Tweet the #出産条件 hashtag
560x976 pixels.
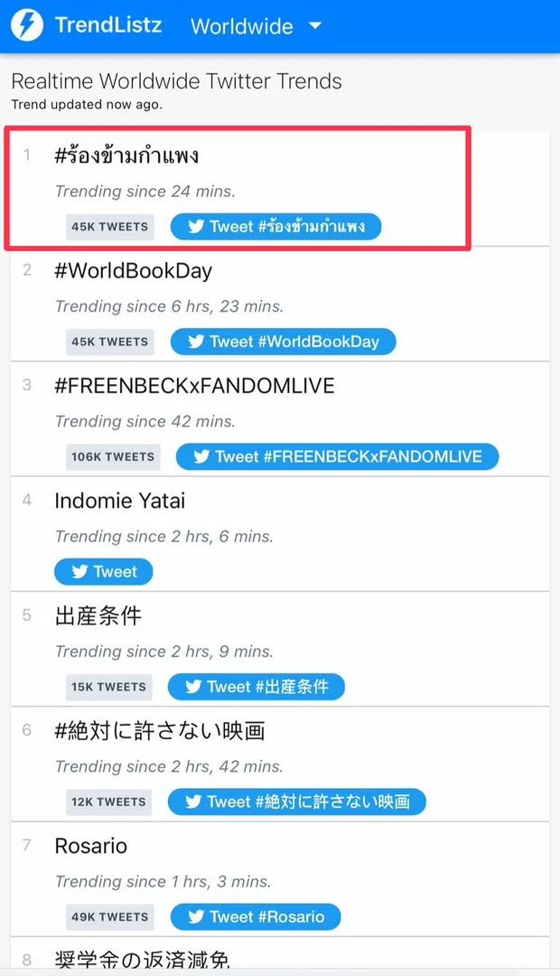(256, 687)
